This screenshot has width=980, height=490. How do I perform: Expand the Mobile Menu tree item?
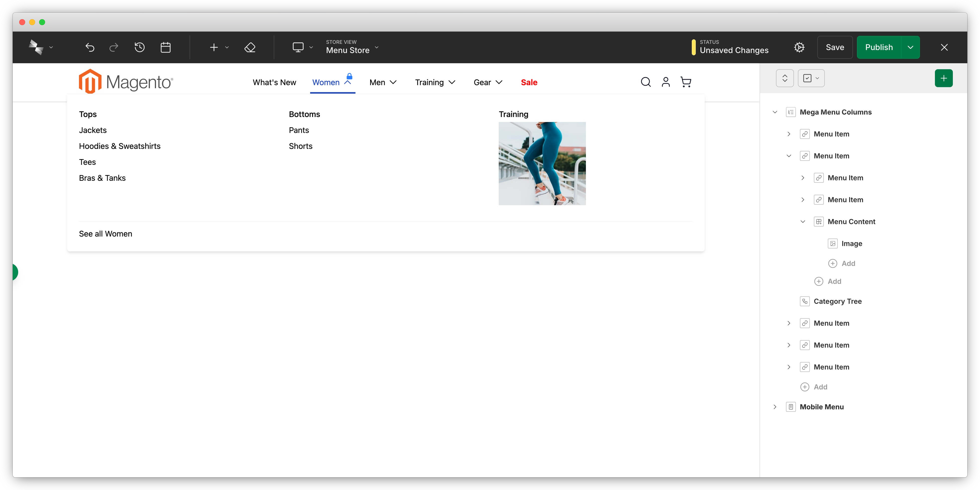click(x=775, y=407)
